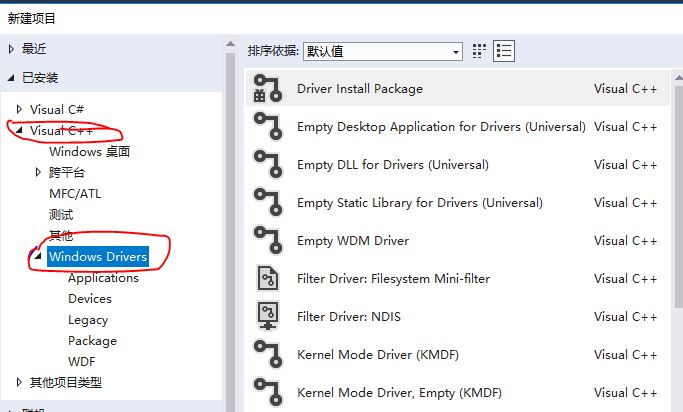Select Package under Windows Drivers
Viewport: 683px width, 412px height.
pyautogui.click(x=92, y=341)
